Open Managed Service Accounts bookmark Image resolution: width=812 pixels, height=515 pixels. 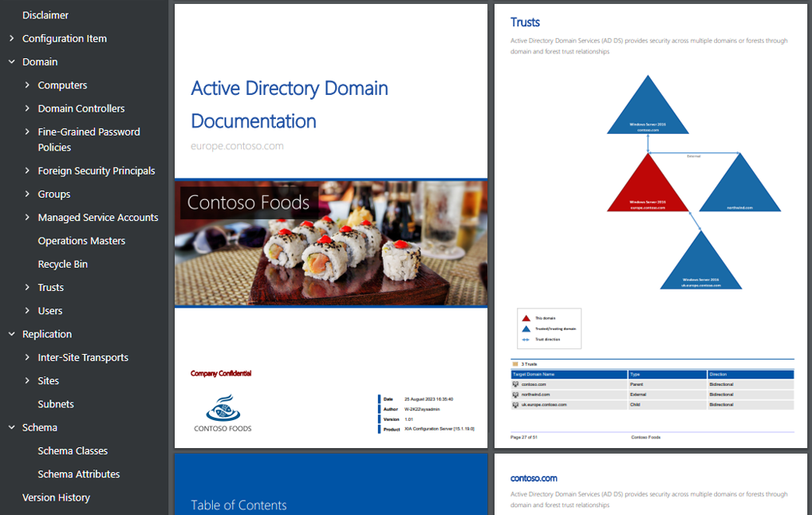(98, 218)
